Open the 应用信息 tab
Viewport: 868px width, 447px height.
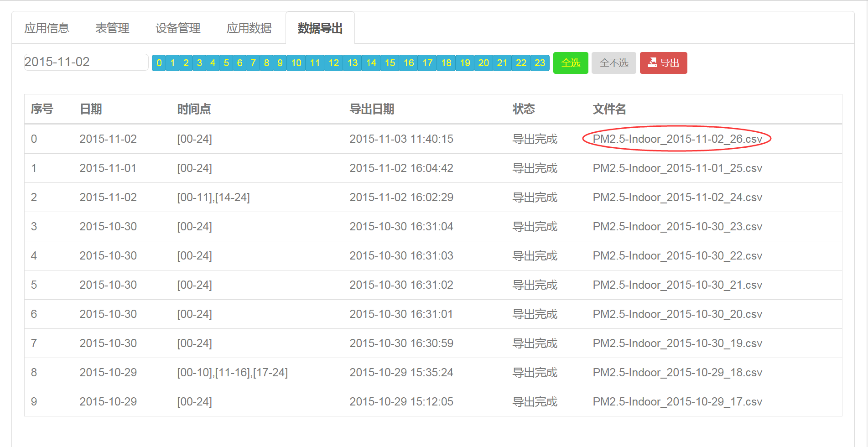[x=47, y=28]
